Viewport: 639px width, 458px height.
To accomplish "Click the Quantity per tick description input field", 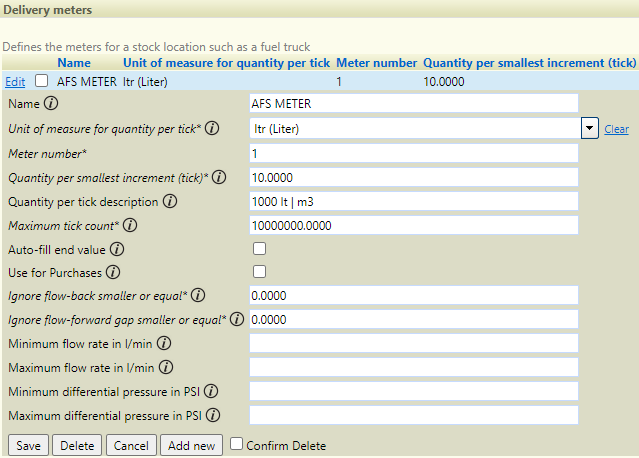I will point(414,202).
